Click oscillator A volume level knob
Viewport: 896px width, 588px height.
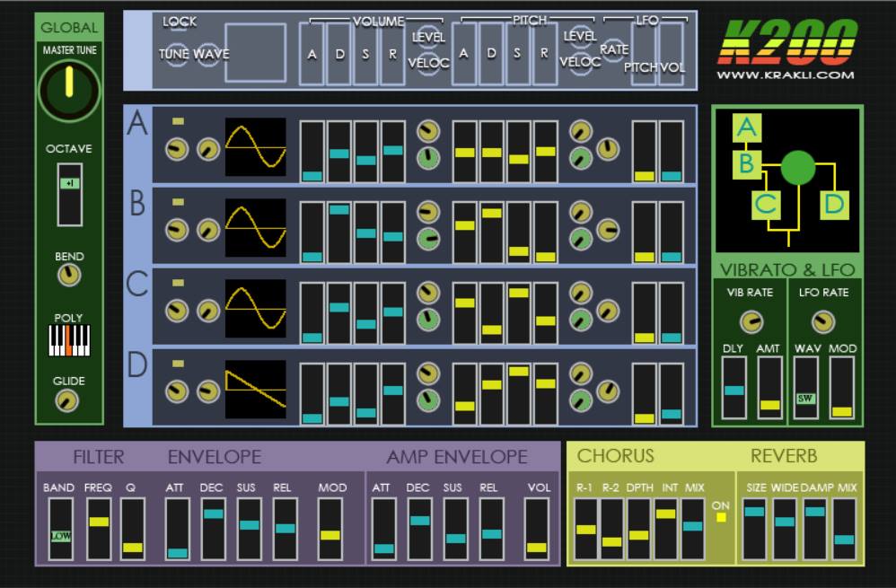click(x=428, y=131)
